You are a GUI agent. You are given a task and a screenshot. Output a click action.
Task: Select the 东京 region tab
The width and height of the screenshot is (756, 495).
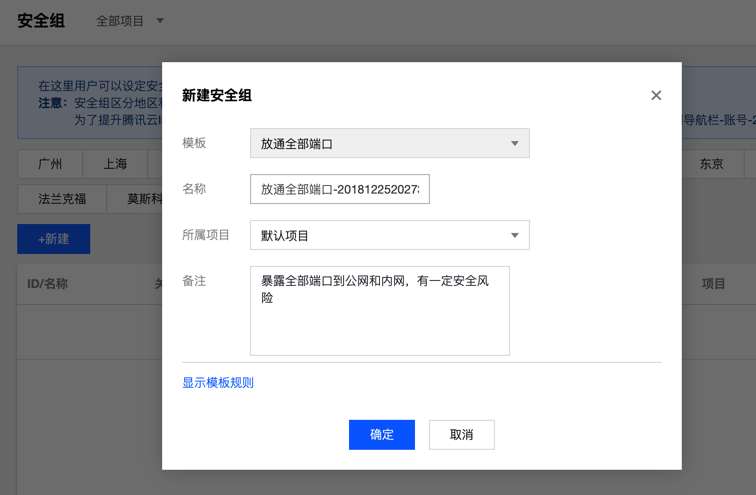[712, 164]
